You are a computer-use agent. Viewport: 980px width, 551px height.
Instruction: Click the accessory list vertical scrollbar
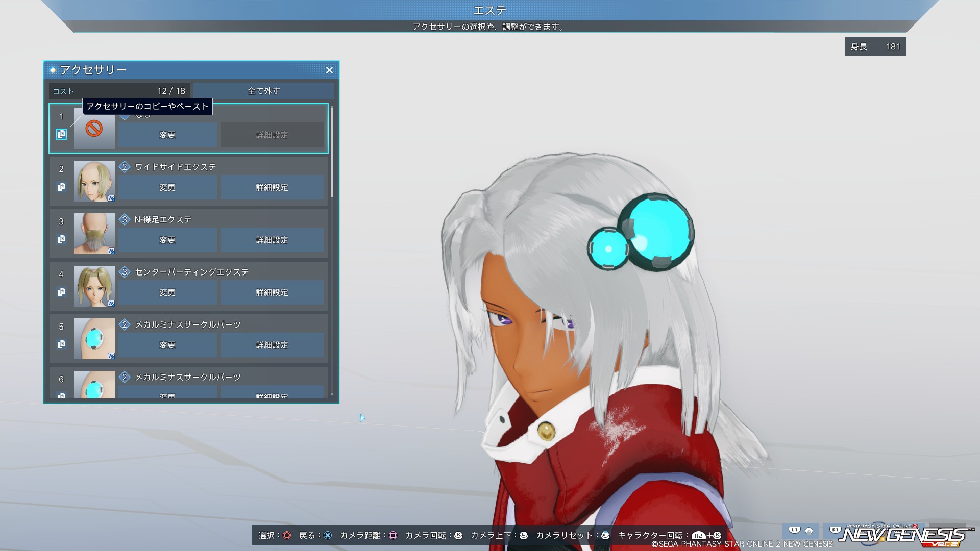332,152
